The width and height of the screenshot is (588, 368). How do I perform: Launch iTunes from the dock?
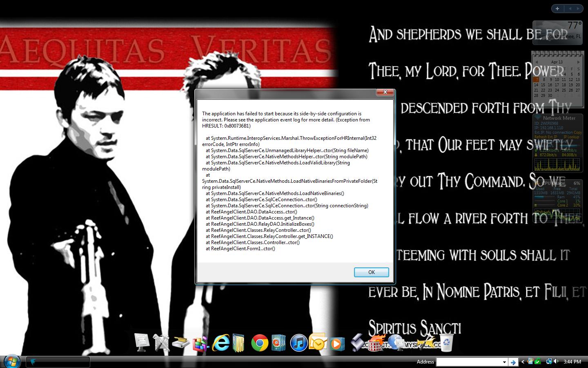[298, 343]
